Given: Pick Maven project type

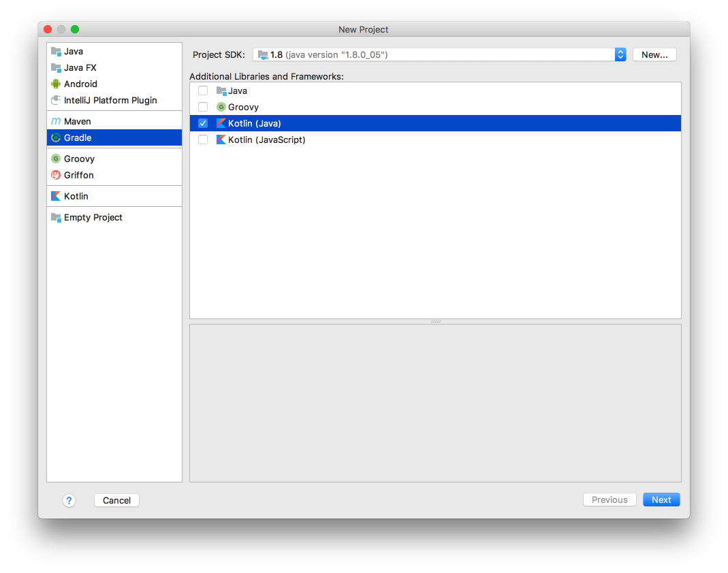Looking at the screenshot, I should click(114, 122).
